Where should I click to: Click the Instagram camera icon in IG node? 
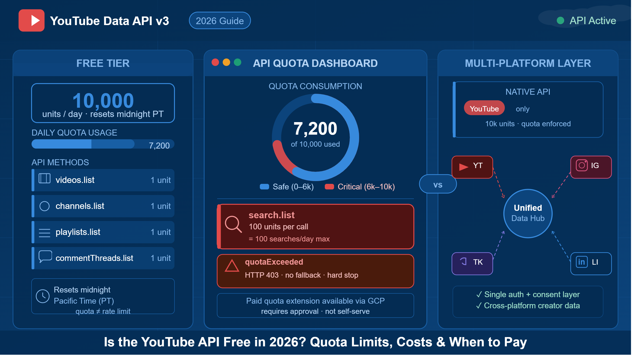[x=582, y=165]
